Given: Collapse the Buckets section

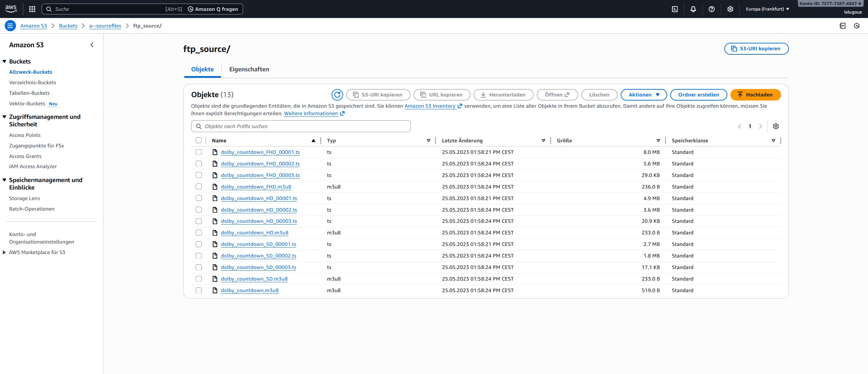Looking at the screenshot, I should 4,61.
